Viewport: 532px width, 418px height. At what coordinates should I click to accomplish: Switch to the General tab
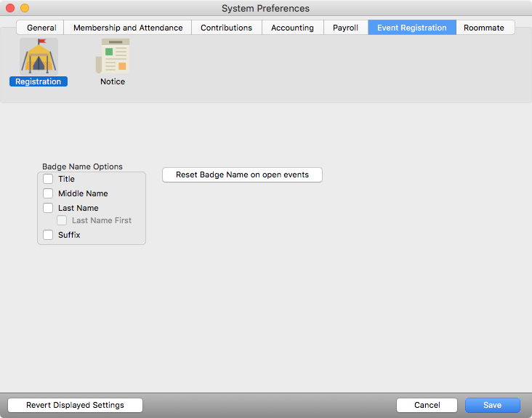[x=41, y=28]
